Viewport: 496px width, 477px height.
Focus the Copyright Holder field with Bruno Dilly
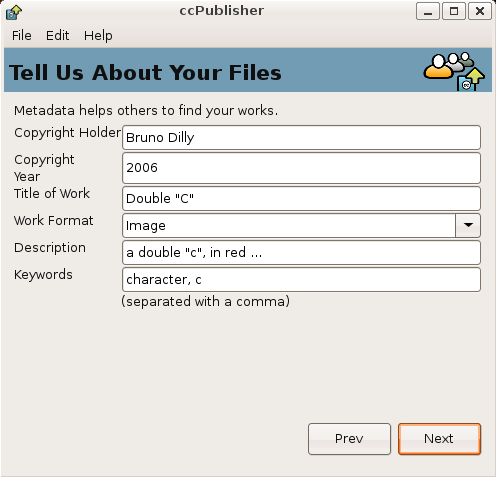coord(301,137)
